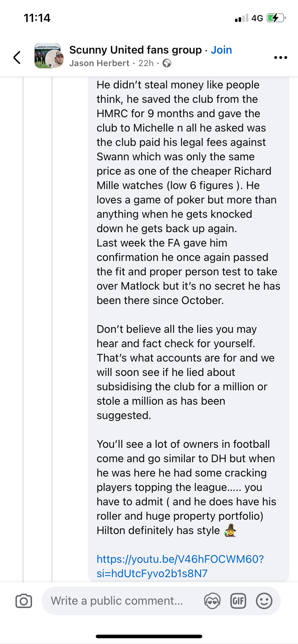The height and width of the screenshot is (644, 298).
Task: Open the more options three-dot menu
Action: [280, 57]
